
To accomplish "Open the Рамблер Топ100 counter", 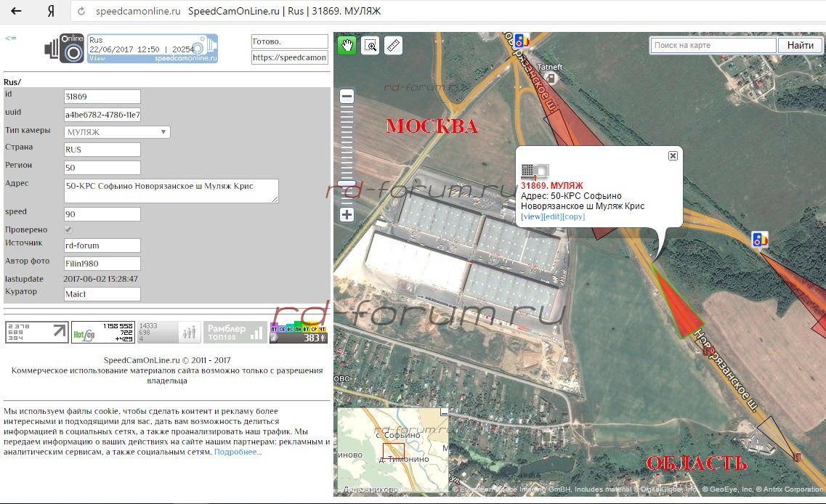I will click(235, 333).
